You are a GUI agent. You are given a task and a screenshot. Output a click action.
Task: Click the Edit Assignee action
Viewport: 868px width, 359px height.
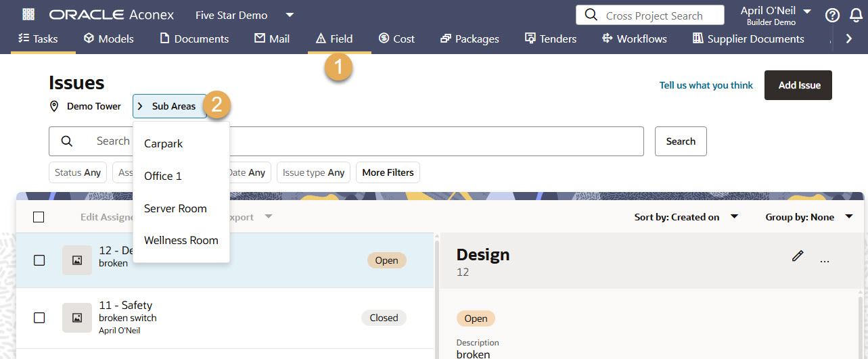pyautogui.click(x=107, y=217)
